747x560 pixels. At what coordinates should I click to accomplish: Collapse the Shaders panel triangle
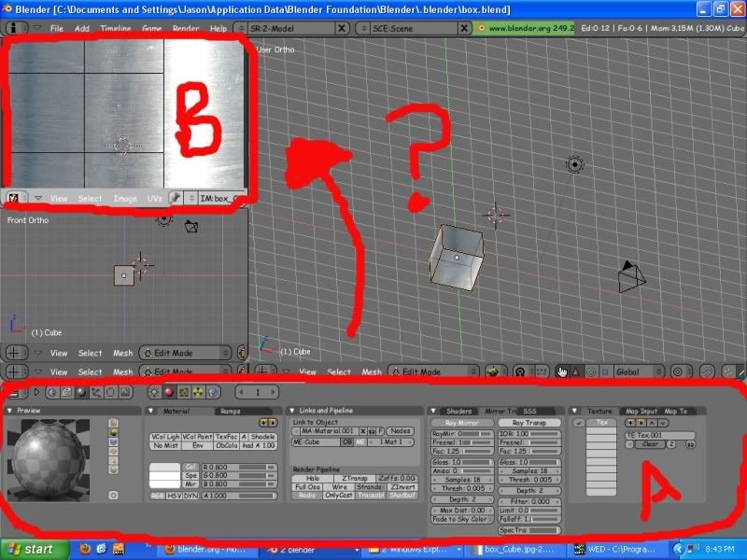tap(433, 411)
